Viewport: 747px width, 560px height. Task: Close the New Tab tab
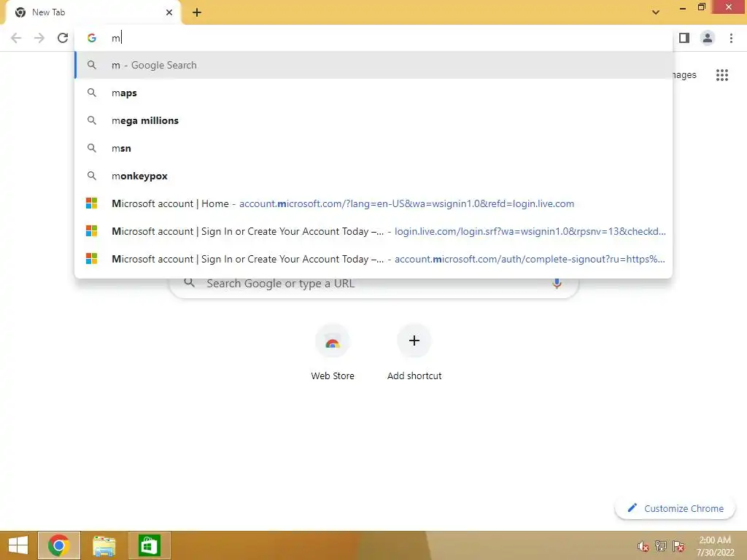click(169, 12)
